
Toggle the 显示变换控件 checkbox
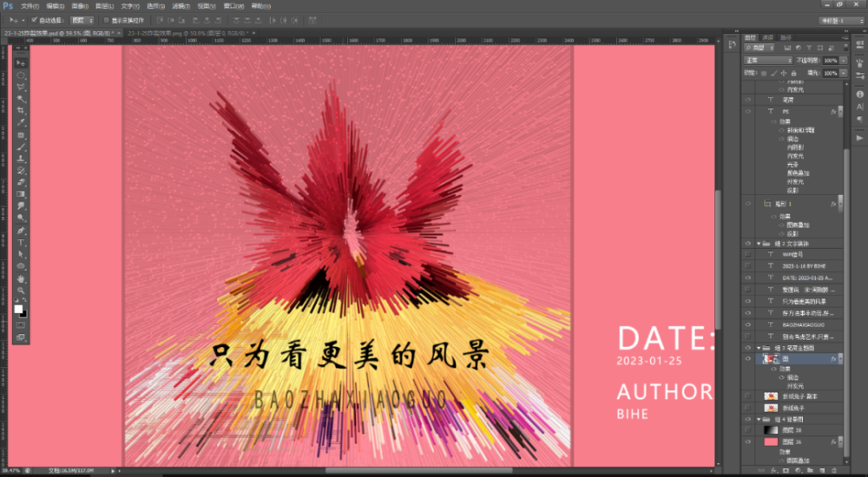(x=107, y=21)
